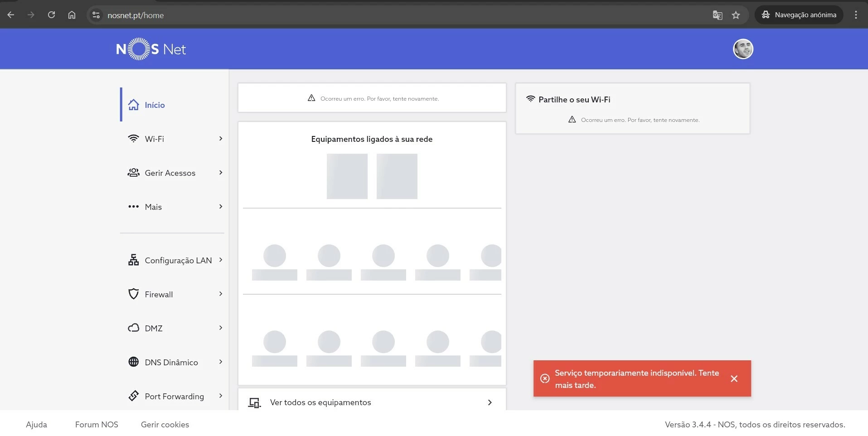Expand the Configuração LAN chevron
Screen dimensions: 868x436
pos(221,260)
